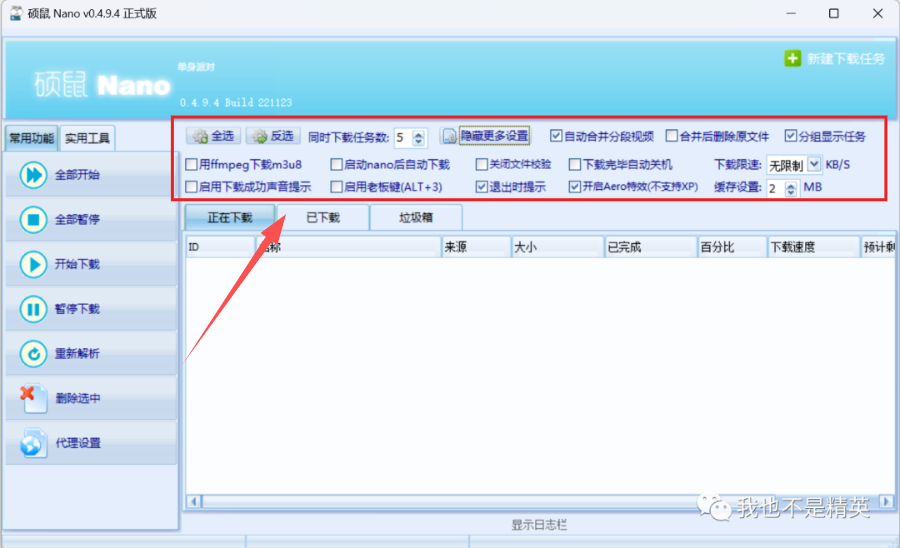
Task: Maximize the 硕鼠 Nano window
Action: 834,13
